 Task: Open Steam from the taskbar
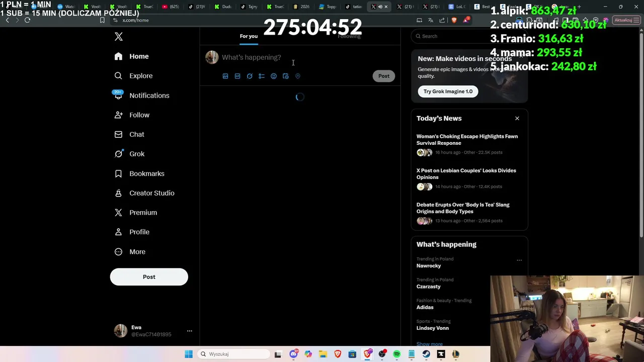(426, 354)
